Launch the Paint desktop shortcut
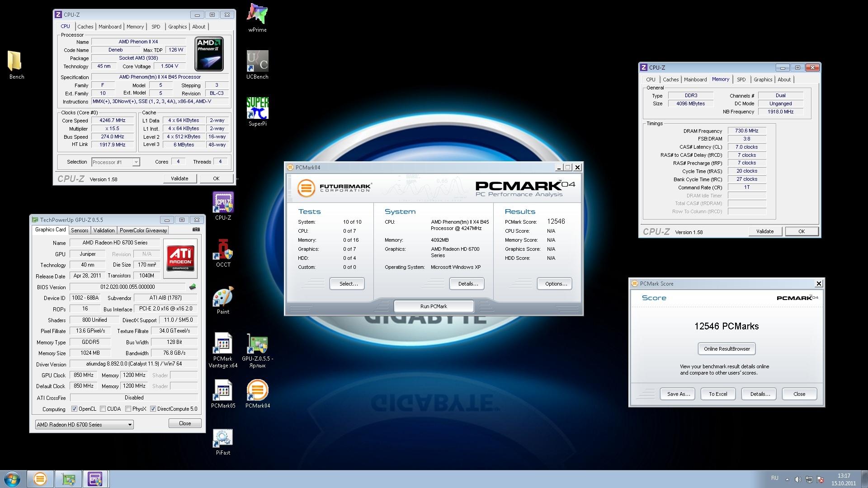The image size is (868, 488). pos(223,300)
